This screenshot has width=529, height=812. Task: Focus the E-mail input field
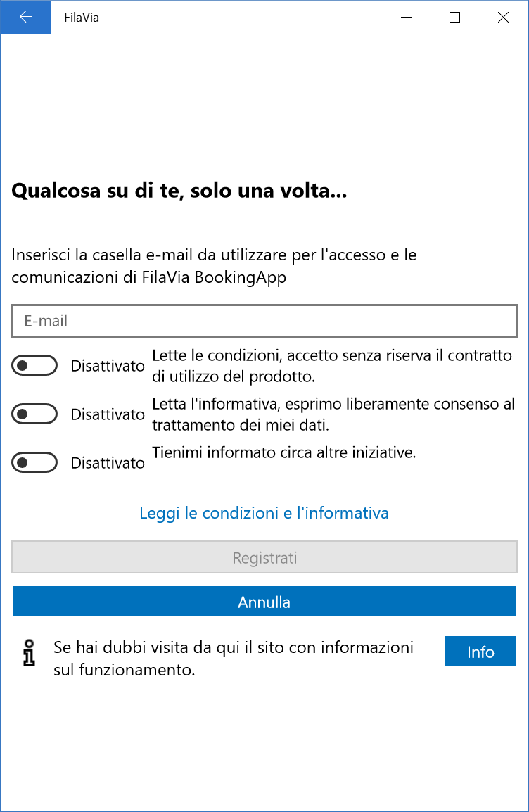(x=264, y=321)
